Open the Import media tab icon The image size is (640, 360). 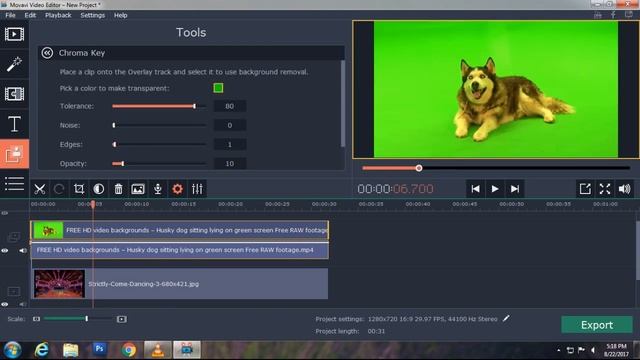click(14, 34)
